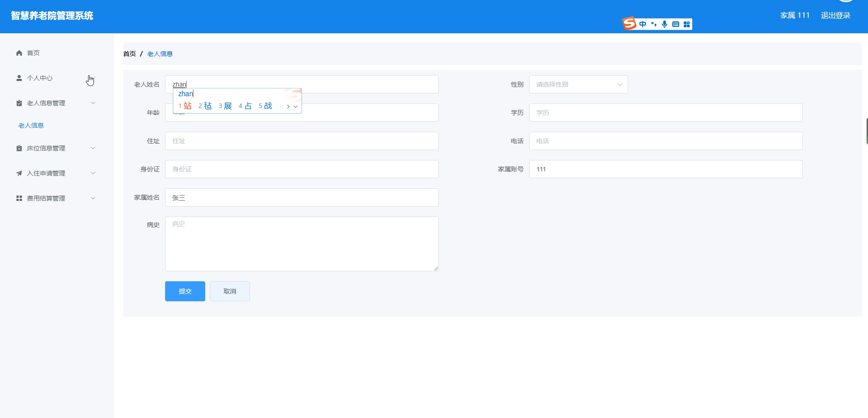Click the 首页 home icon in the sidebar
The width and height of the screenshot is (868, 418).
tap(19, 53)
